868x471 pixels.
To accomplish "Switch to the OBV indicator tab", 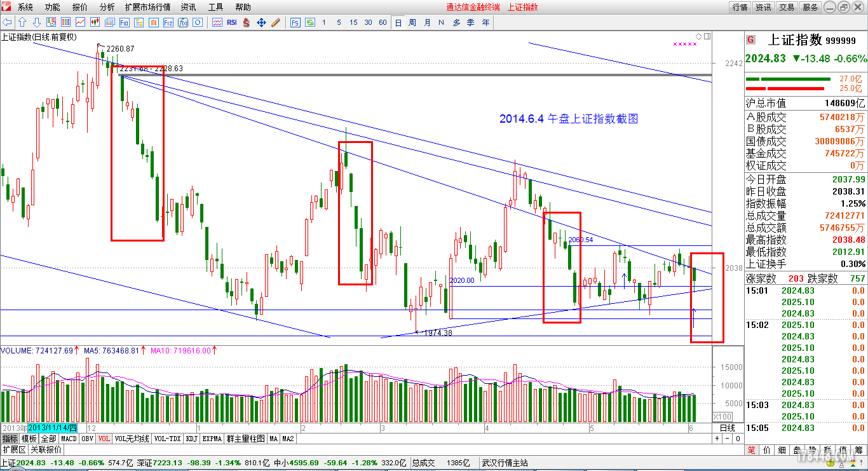I will (87, 439).
